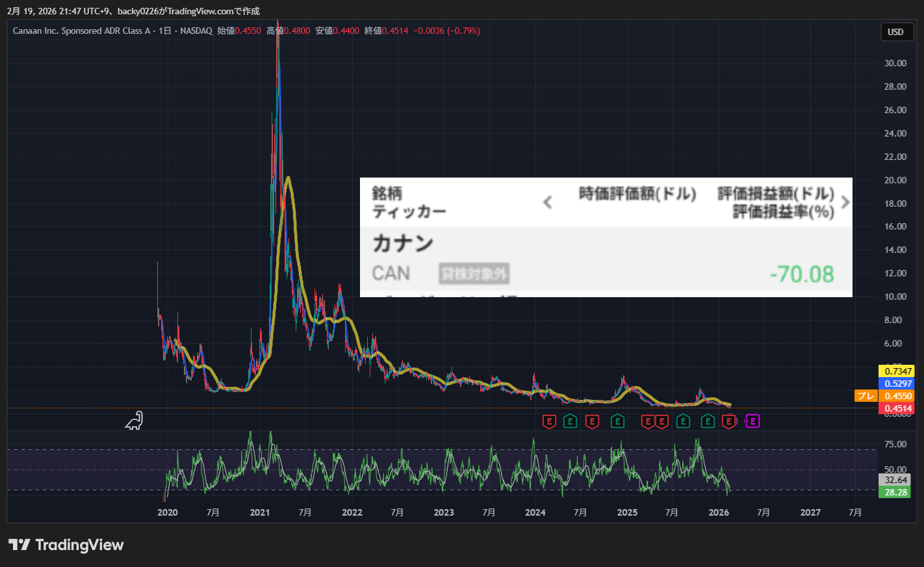Viewport: 924px width, 567px height.
Task: Click the orange 0.4550 price label
Action: (x=896, y=396)
